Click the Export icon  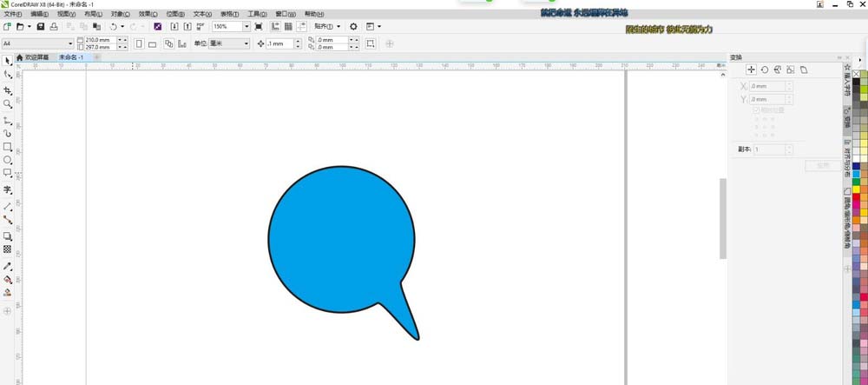tap(187, 27)
